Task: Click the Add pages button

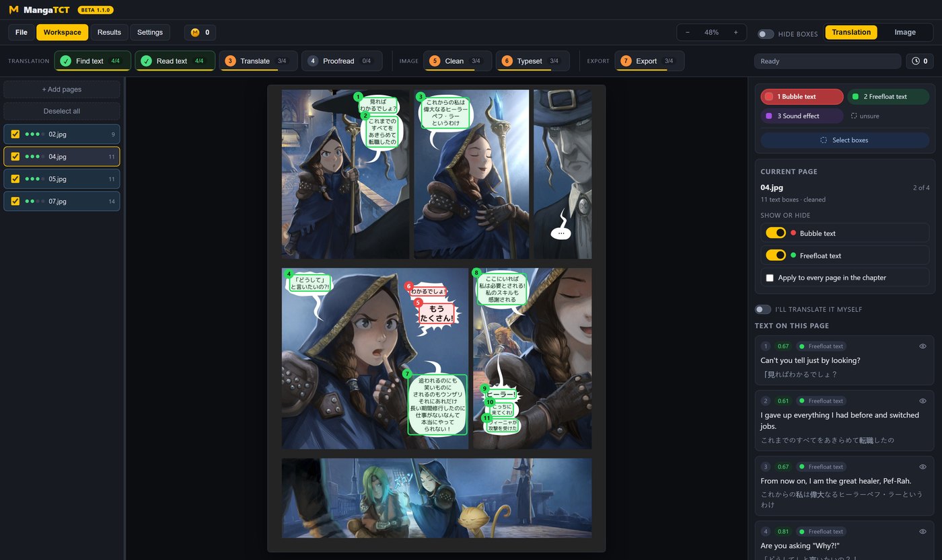Action: (x=62, y=89)
